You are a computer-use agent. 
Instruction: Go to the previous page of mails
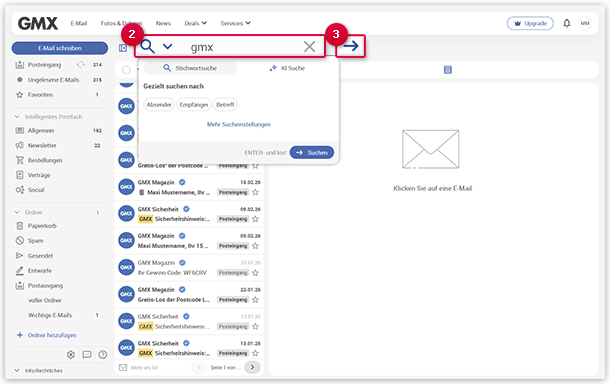point(200,367)
